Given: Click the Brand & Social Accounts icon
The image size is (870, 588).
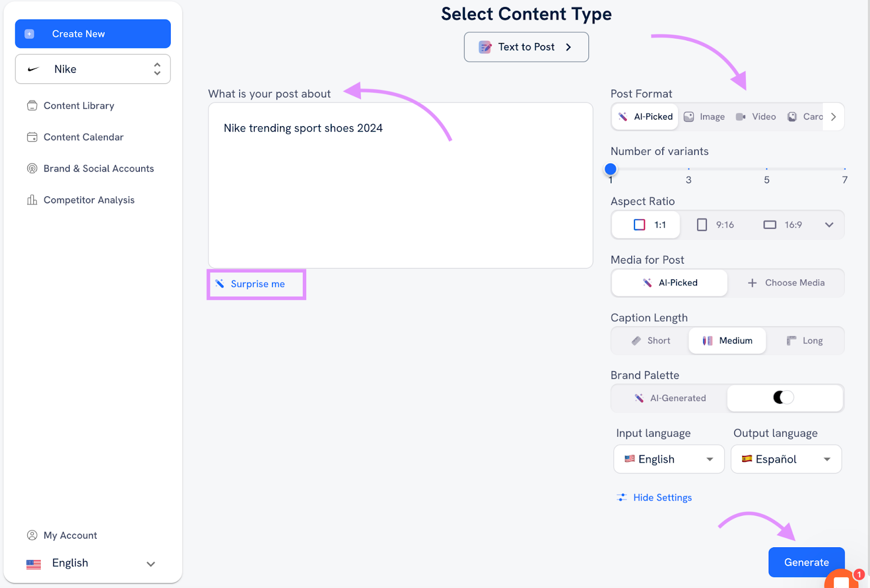Looking at the screenshot, I should click(32, 168).
